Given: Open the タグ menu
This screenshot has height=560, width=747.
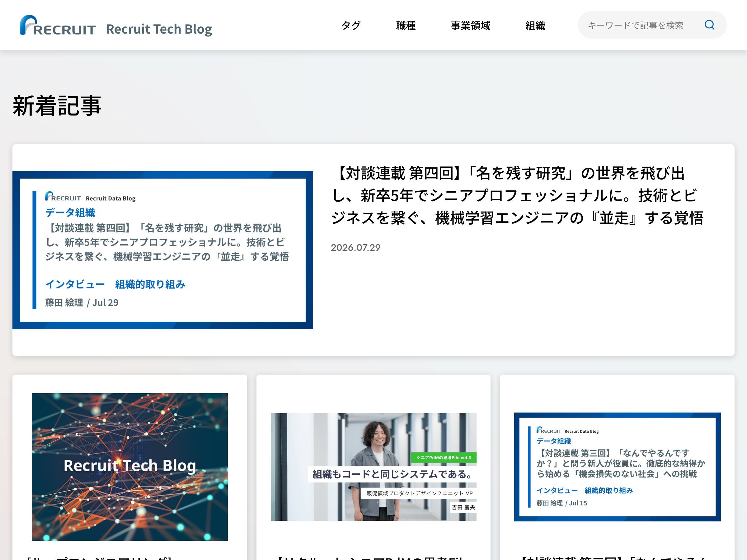Looking at the screenshot, I should [351, 25].
